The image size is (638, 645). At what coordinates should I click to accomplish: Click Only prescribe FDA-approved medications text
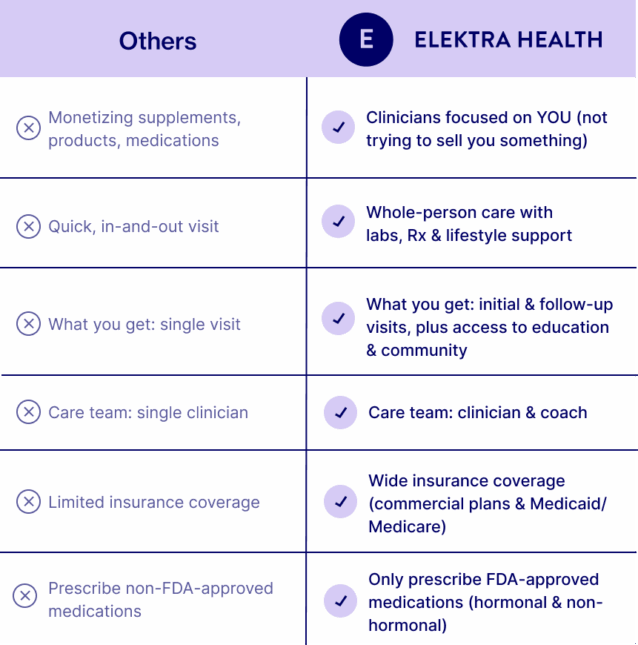485,602
